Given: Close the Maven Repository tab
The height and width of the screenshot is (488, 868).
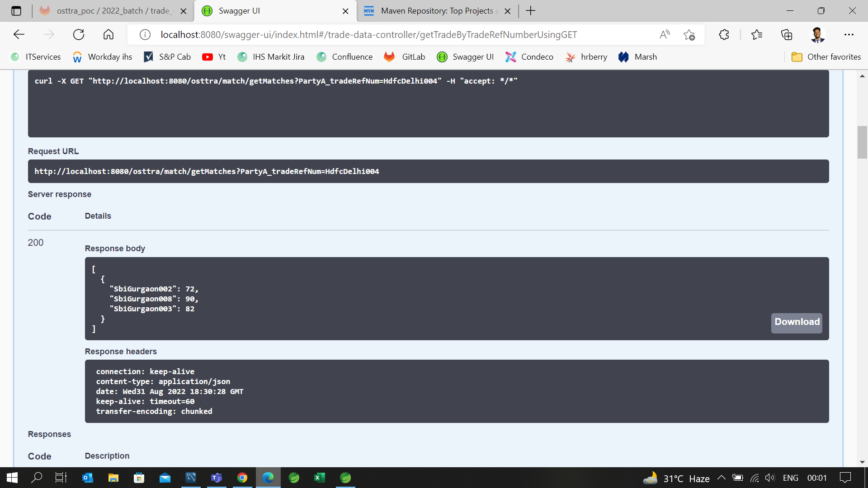Looking at the screenshot, I should click(508, 11).
